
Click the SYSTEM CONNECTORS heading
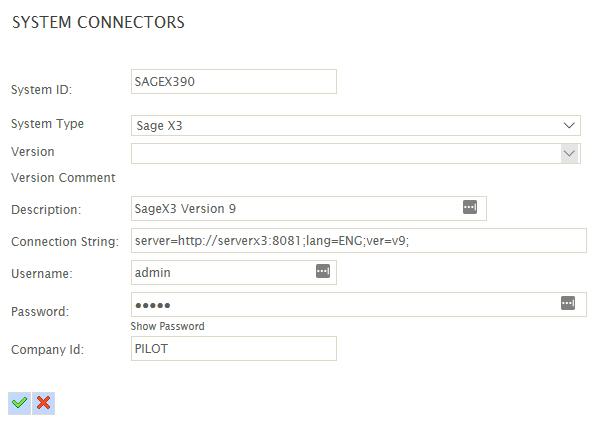pos(98,23)
